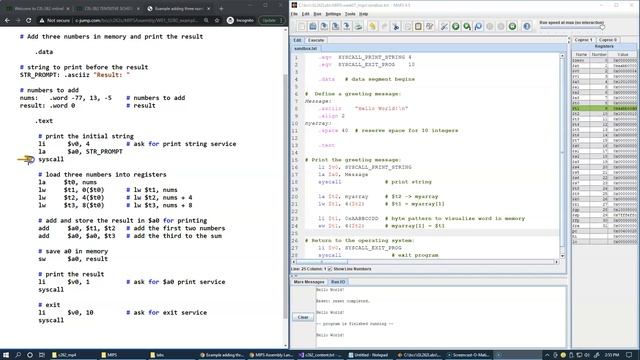The image size is (640, 360).
Task: Open the Windows Start menu
Action: click(6, 355)
